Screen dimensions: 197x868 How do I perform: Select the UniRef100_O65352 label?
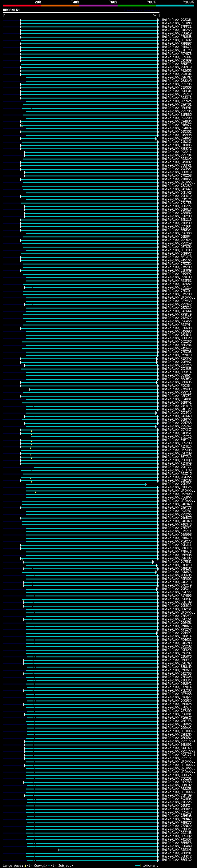point(176,132)
